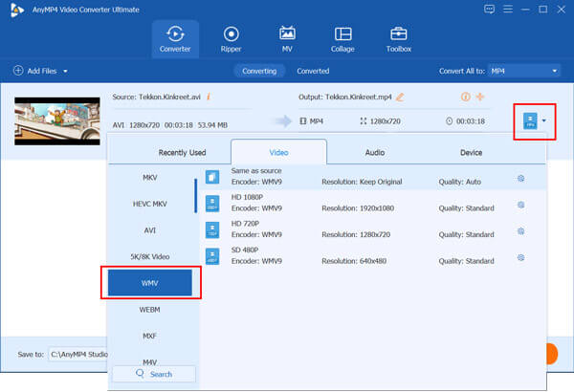Select 5K/8K Video in the format list

click(x=150, y=256)
